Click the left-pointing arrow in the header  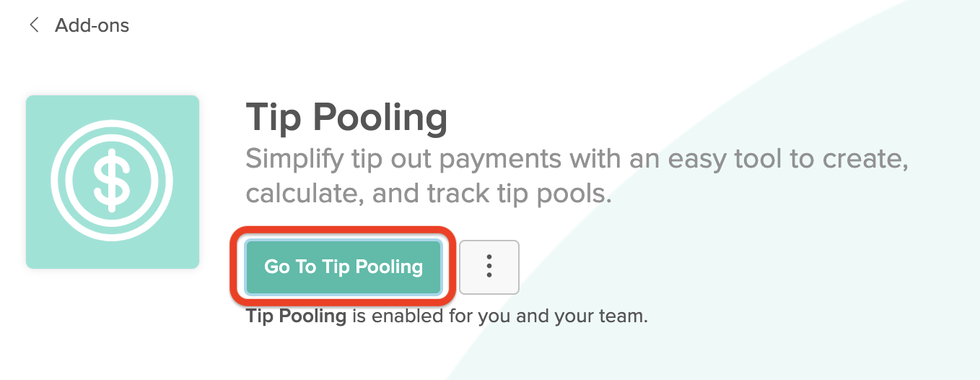[33, 25]
